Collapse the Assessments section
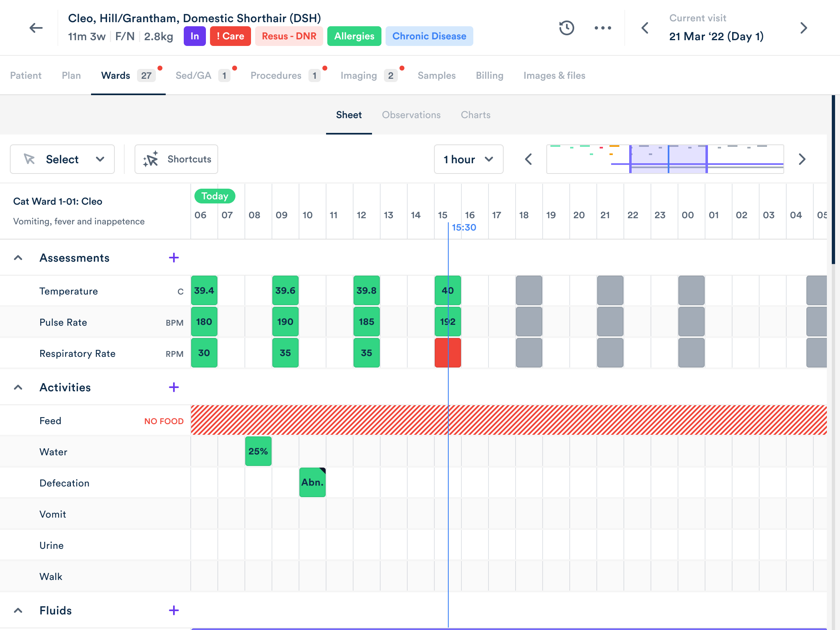The image size is (840, 630). (x=18, y=258)
